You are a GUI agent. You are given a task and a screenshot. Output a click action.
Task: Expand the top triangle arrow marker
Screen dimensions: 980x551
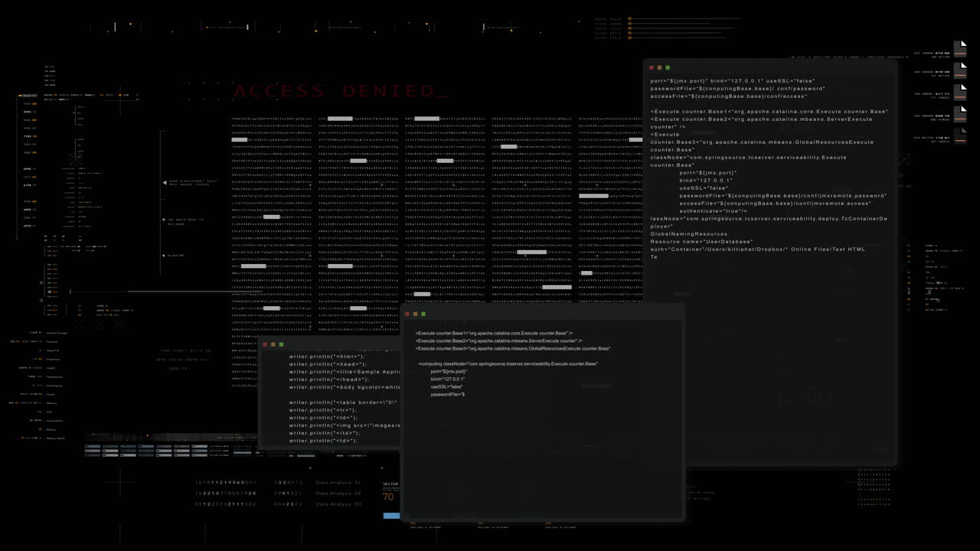pyautogui.click(x=164, y=183)
